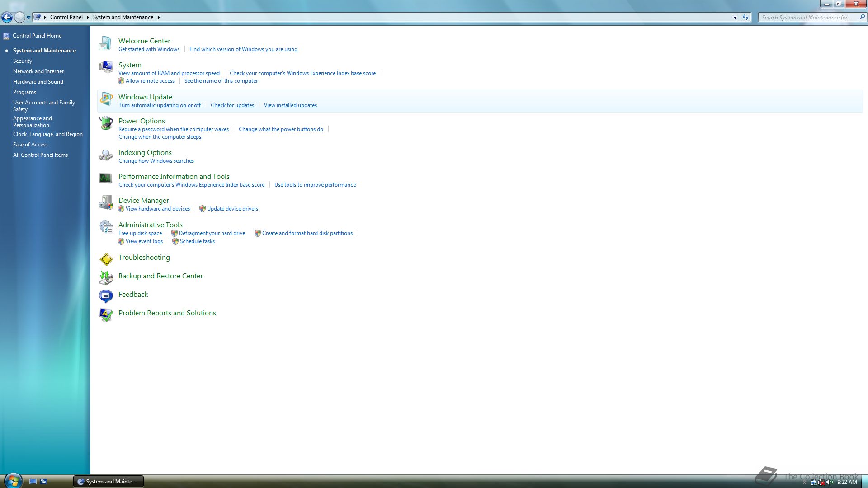This screenshot has width=868, height=488.
Task: Click the Power Options battery icon
Action: coord(106,123)
